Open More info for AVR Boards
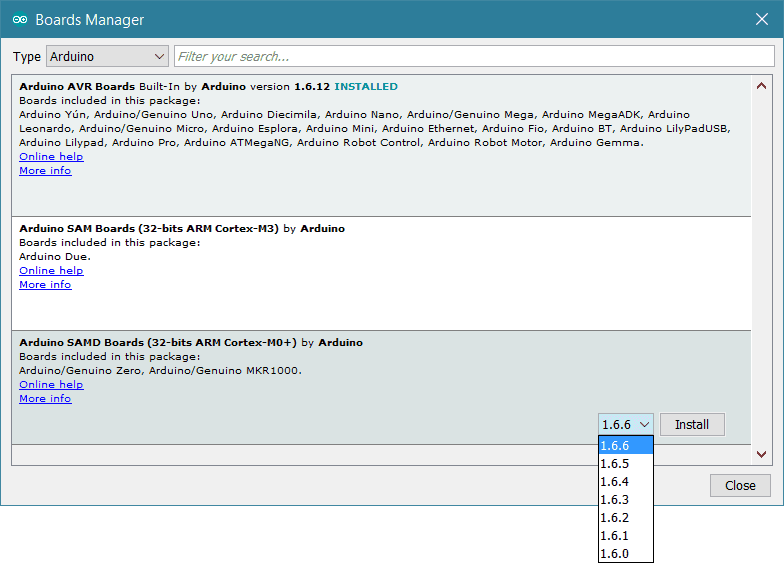Image resolution: width=784 pixels, height=563 pixels. 45,171
